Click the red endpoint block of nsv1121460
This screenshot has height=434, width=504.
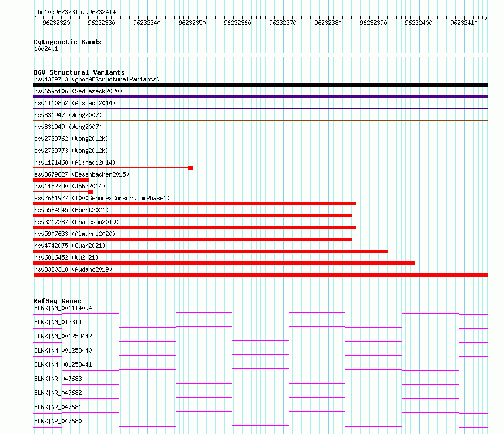[191, 168]
